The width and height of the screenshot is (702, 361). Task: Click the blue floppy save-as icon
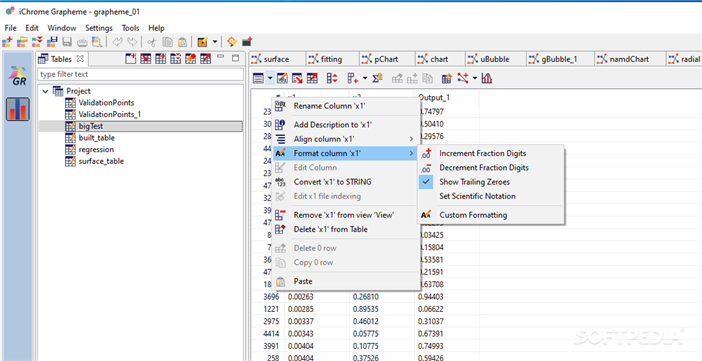click(x=52, y=42)
